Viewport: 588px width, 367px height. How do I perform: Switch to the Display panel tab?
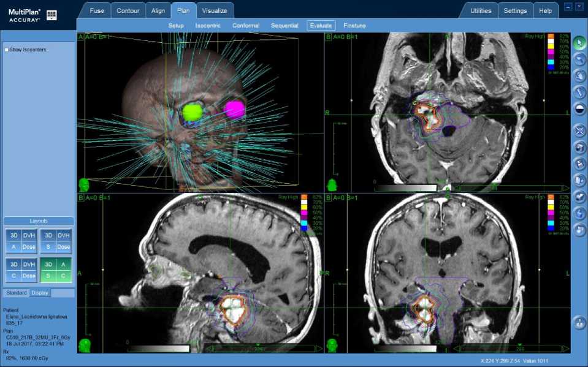pos(40,293)
